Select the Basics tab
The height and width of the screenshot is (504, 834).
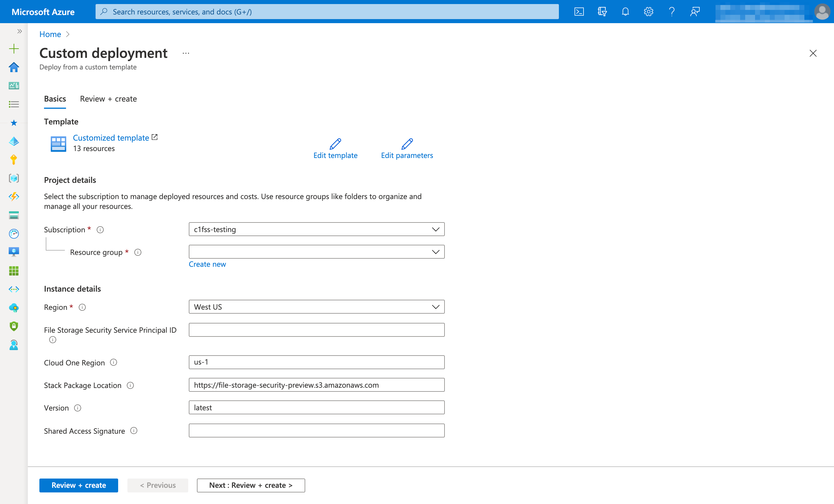tap(55, 99)
